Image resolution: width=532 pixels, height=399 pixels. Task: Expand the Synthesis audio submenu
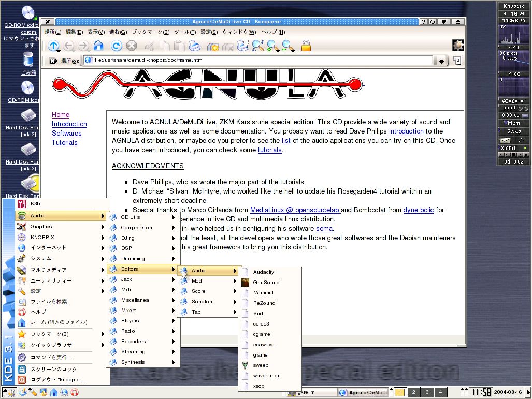coord(142,362)
